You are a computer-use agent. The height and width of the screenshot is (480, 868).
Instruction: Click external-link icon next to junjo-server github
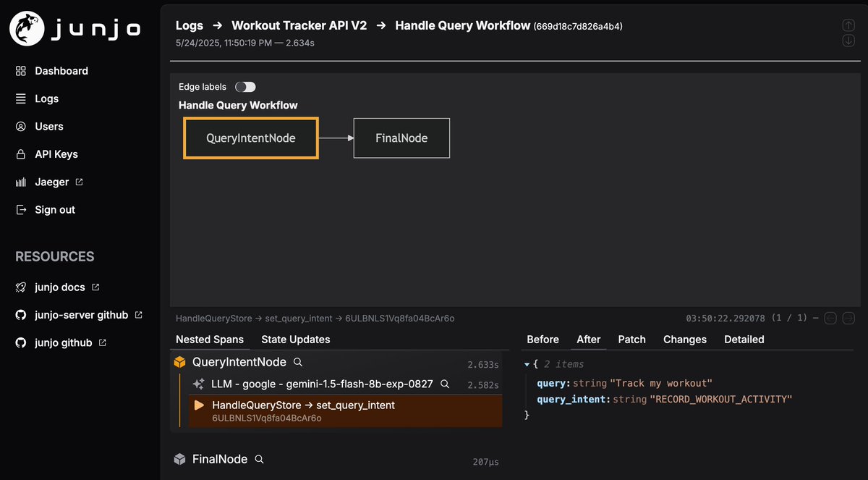pyautogui.click(x=139, y=315)
